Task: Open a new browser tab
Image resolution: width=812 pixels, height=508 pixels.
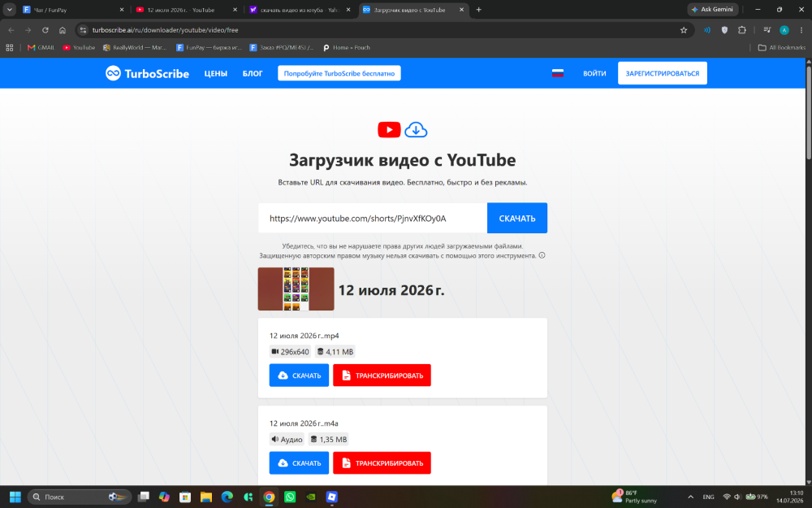Action: coord(478,9)
